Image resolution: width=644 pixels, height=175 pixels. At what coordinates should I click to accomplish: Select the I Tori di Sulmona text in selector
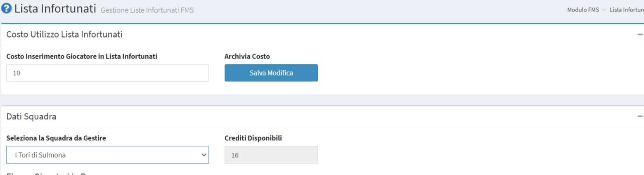tap(40, 155)
